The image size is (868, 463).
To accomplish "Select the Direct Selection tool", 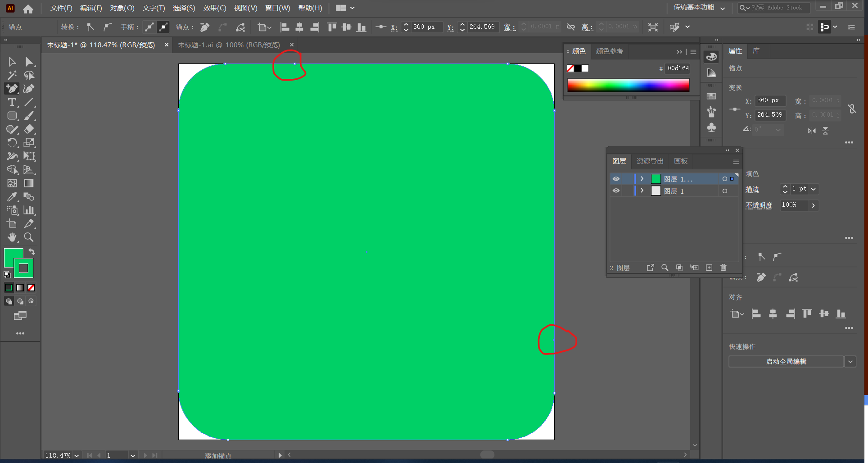I will click(29, 62).
